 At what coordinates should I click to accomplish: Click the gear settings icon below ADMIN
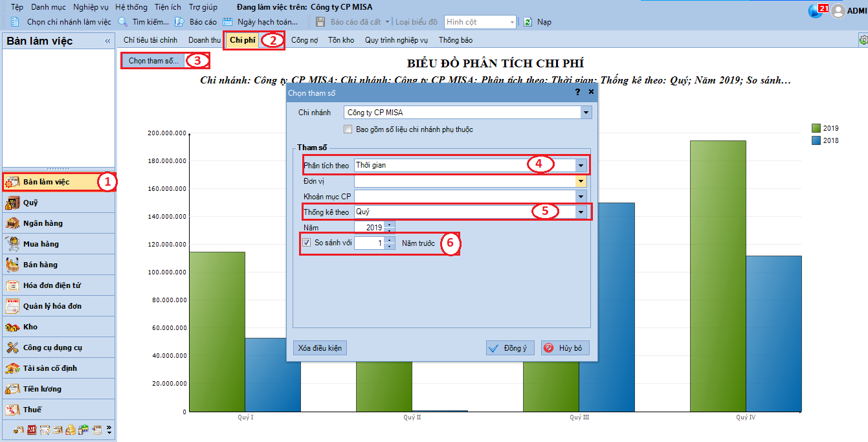pyautogui.click(x=863, y=40)
